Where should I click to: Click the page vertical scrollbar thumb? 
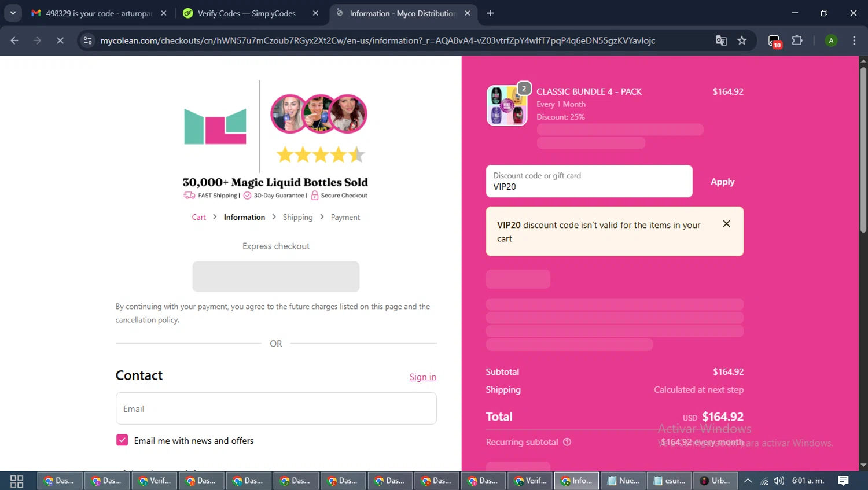(863, 150)
